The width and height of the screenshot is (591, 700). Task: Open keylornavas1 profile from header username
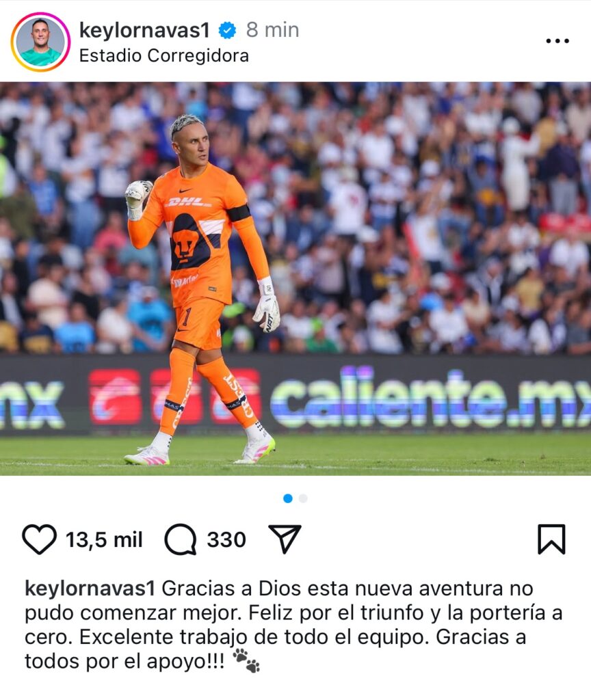(144, 30)
